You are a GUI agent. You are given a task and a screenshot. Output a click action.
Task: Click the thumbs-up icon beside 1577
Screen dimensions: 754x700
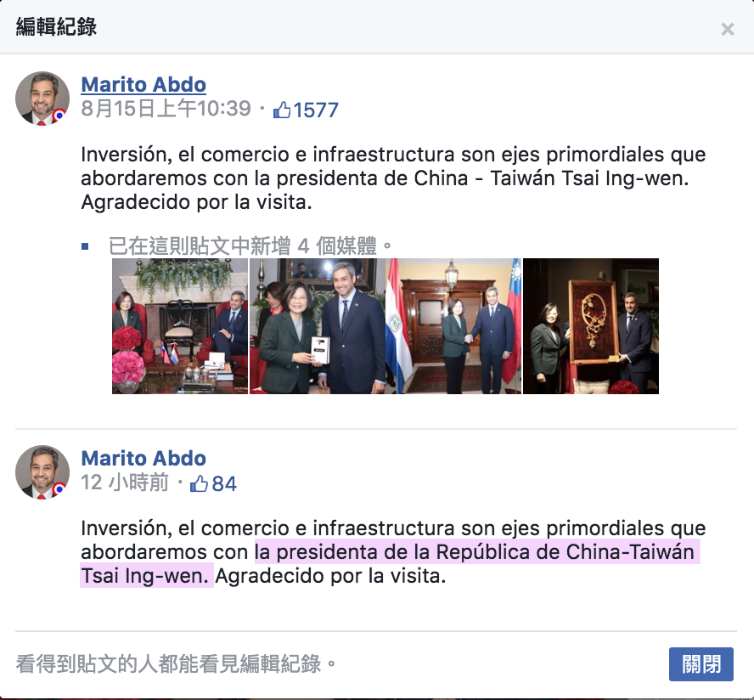[x=282, y=110]
